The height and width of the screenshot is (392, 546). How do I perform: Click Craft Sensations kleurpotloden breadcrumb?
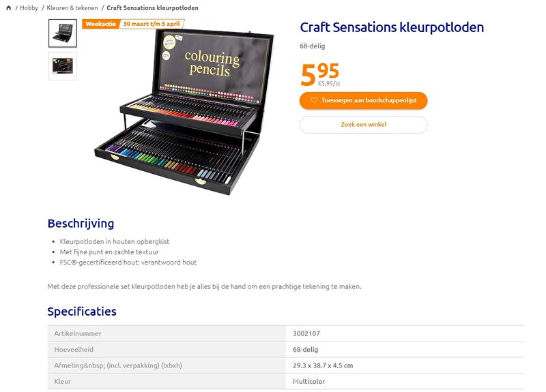(152, 7)
